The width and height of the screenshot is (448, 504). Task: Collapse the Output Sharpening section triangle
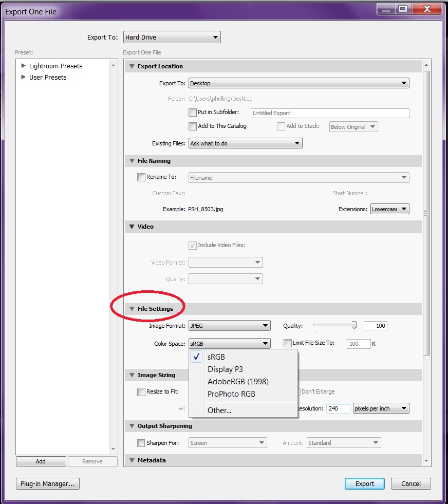coord(132,426)
